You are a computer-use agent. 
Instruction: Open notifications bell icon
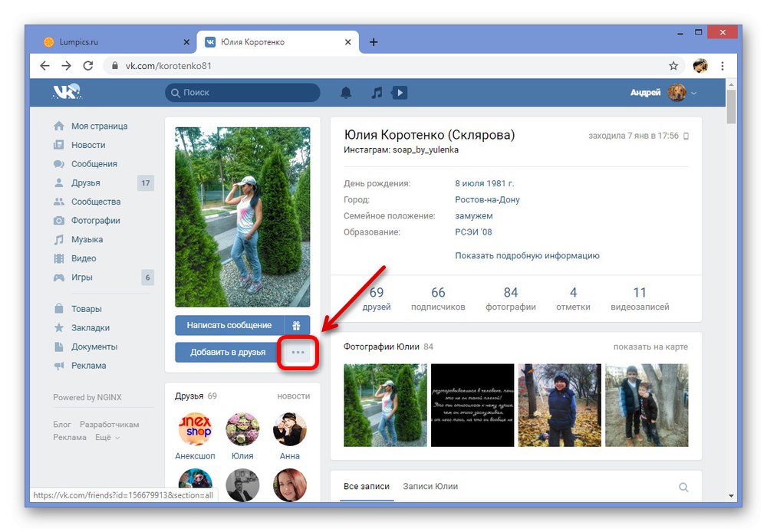click(x=346, y=93)
